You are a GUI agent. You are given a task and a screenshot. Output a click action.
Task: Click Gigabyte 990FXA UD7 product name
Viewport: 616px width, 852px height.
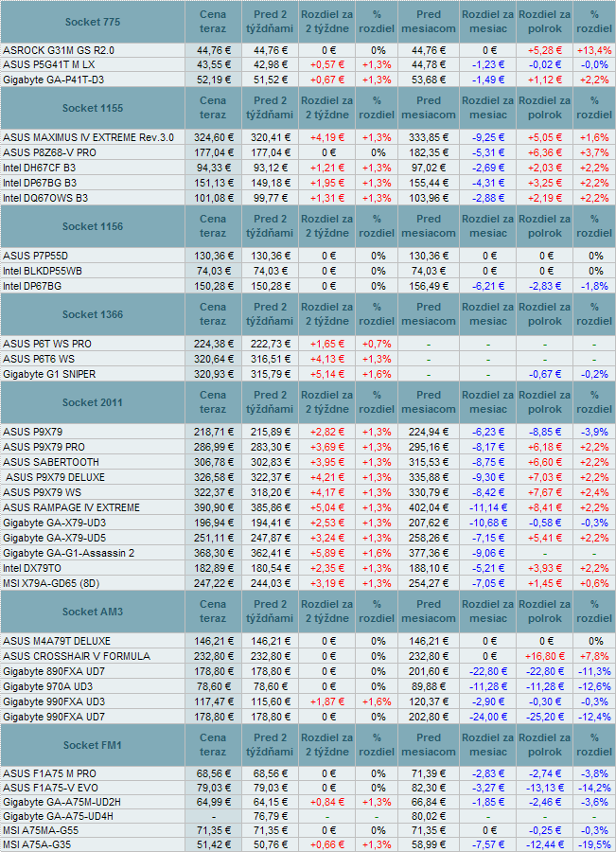(x=54, y=718)
